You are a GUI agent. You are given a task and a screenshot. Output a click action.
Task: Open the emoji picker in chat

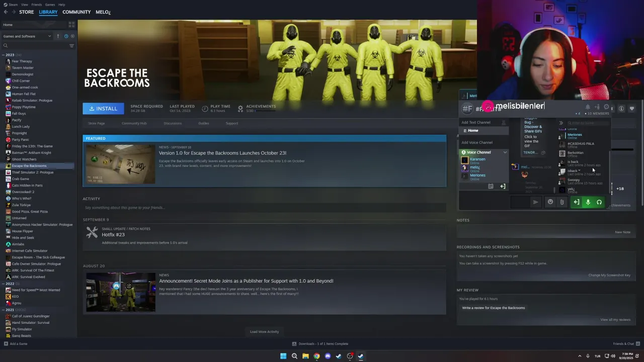tap(550, 202)
